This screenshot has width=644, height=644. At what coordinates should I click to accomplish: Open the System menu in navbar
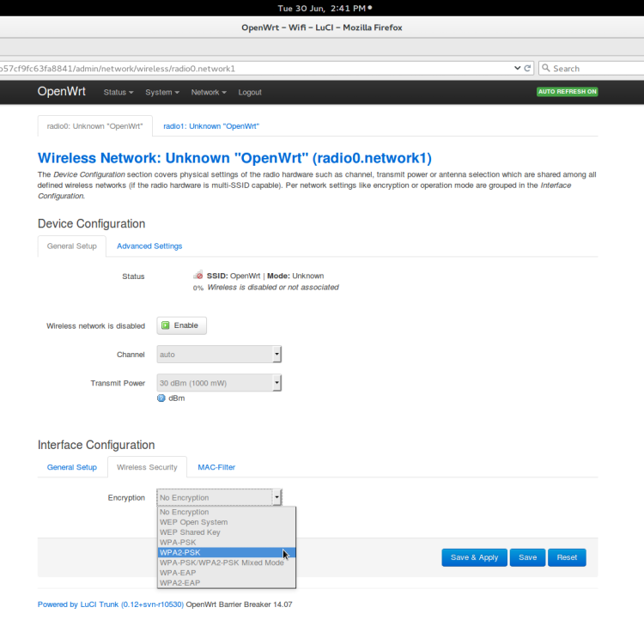click(x=161, y=92)
